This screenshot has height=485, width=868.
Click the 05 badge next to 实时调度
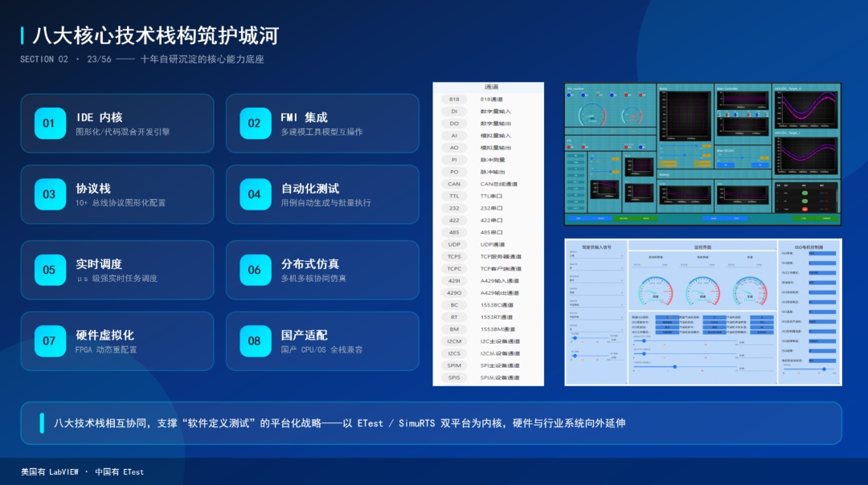pos(50,270)
